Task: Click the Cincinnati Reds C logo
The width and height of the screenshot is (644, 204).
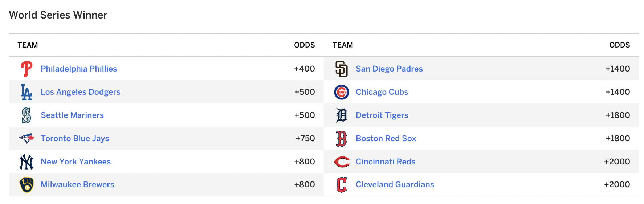Action: click(342, 162)
